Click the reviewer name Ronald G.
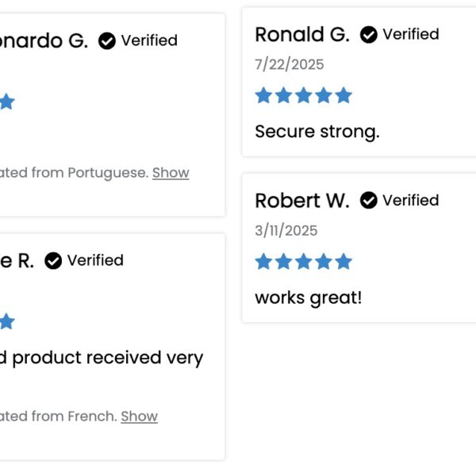Viewport: 476px width, 476px height. (x=302, y=34)
